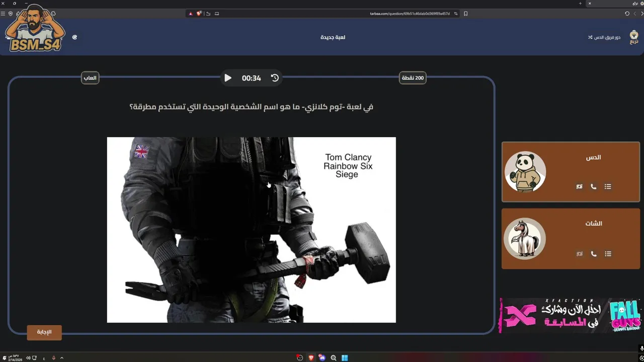The image size is (644, 362).
Task: Toggle the taskbar microphone indicator
Action: point(54,358)
